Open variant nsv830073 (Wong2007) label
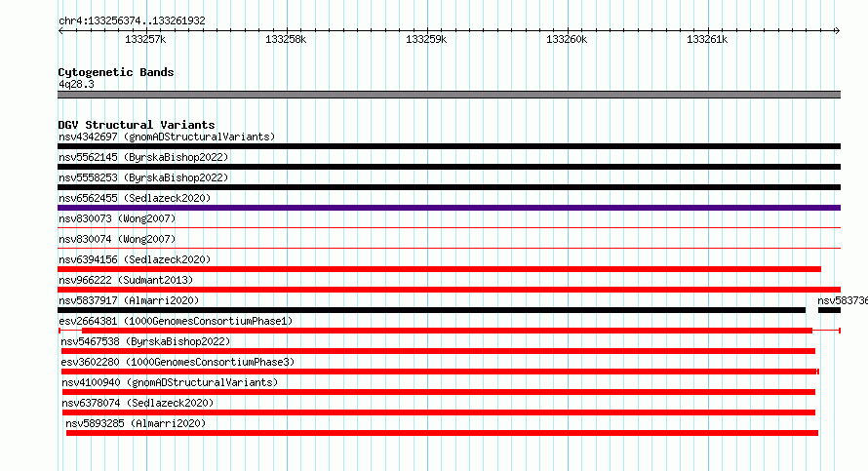Screen dimensions: 868x471 [x=117, y=218]
